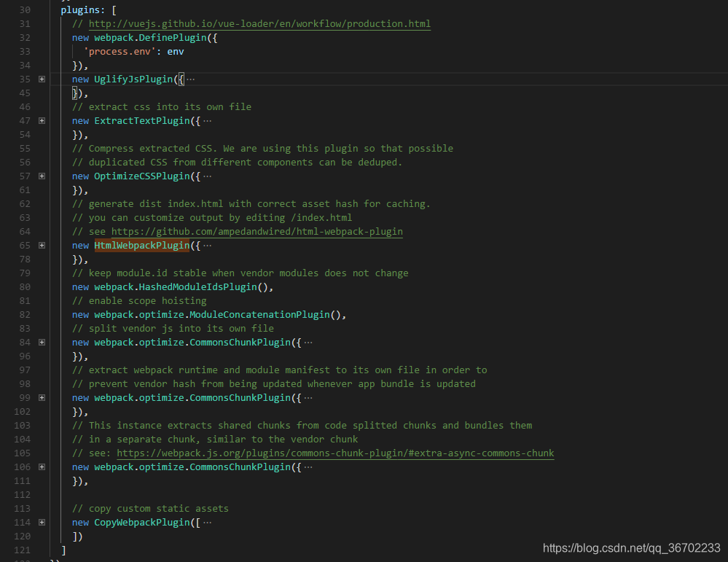Click line number 30 in the gutter
Screen dimensions: 728x562
click(x=25, y=9)
